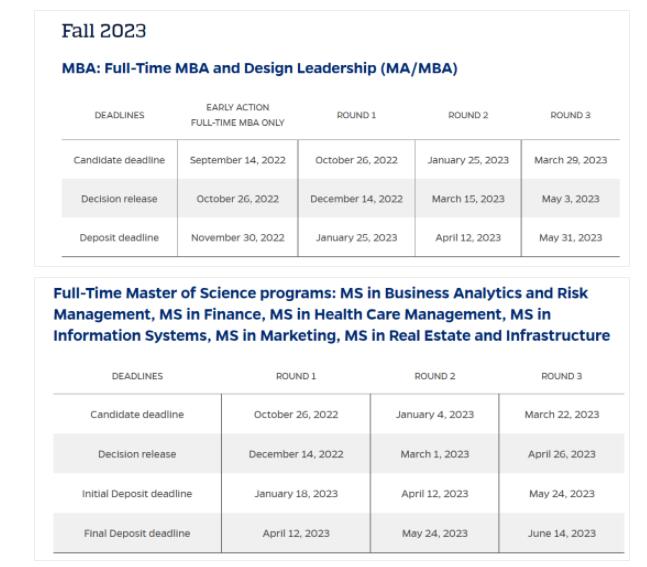Click the MBA Full-Time and Design Leadership heading

260,69
